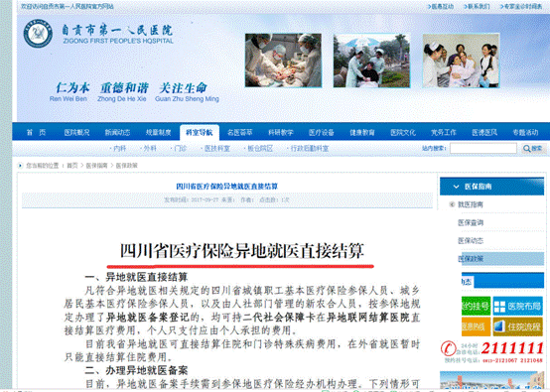Go to the 门诊 sub-menu link
The image size is (550, 392).
[x=181, y=148]
